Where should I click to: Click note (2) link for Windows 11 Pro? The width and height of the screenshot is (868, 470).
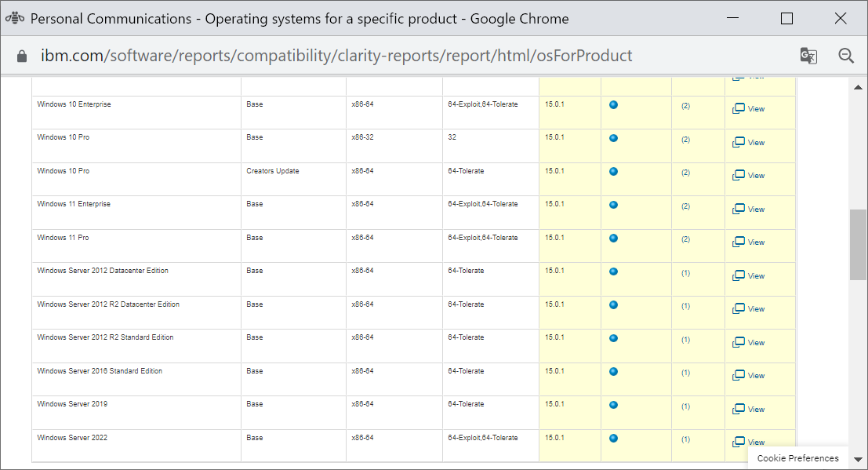click(685, 239)
